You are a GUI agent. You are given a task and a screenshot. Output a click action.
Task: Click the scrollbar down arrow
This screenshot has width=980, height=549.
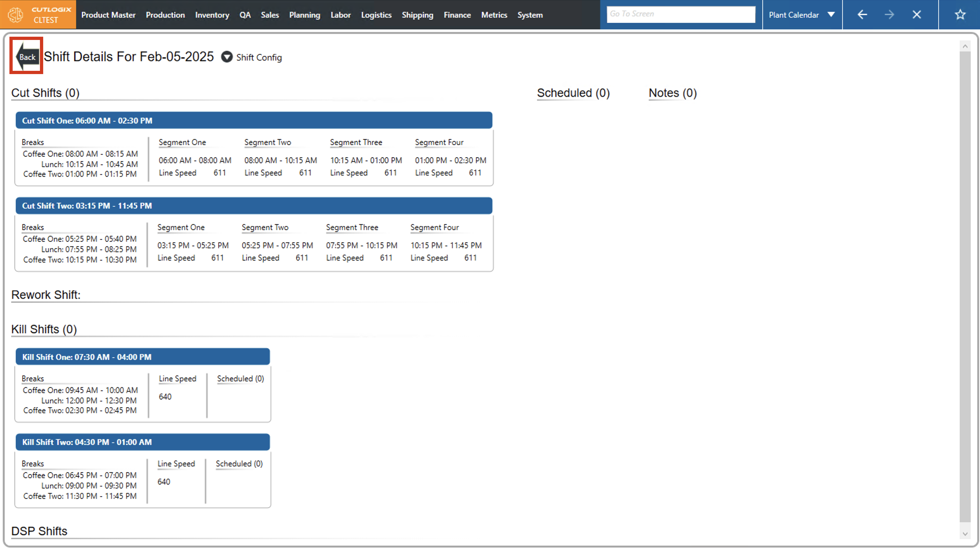click(965, 534)
